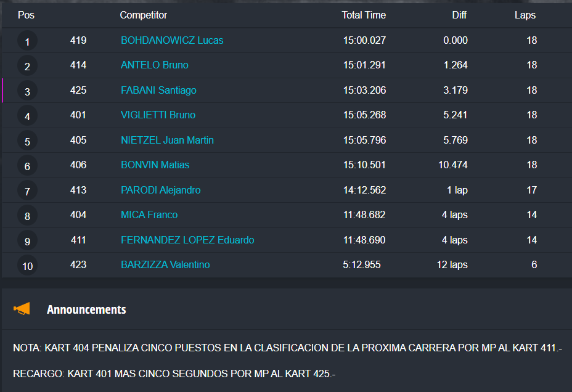572x392 pixels.
Task: Click the Diff column header
Action: coord(459,15)
